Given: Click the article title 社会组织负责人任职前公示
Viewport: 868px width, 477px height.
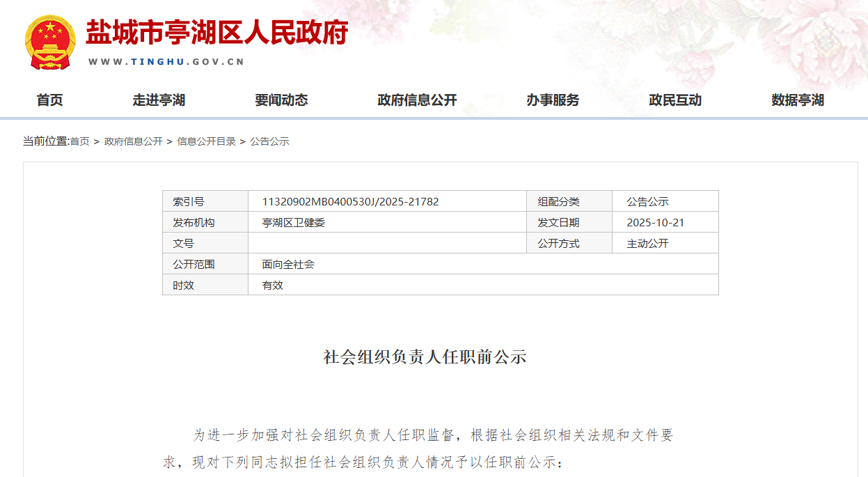Looking at the screenshot, I should pyautogui.click(x=425, y=357).
